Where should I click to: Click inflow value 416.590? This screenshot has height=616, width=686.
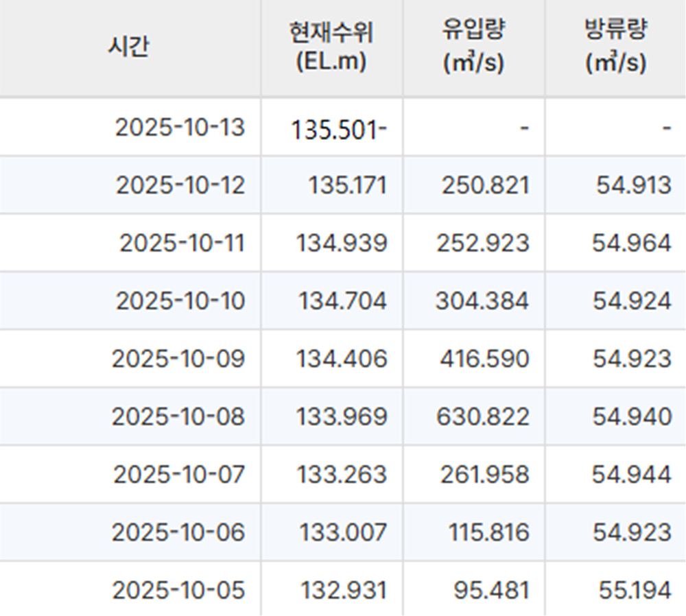[482, 359]
